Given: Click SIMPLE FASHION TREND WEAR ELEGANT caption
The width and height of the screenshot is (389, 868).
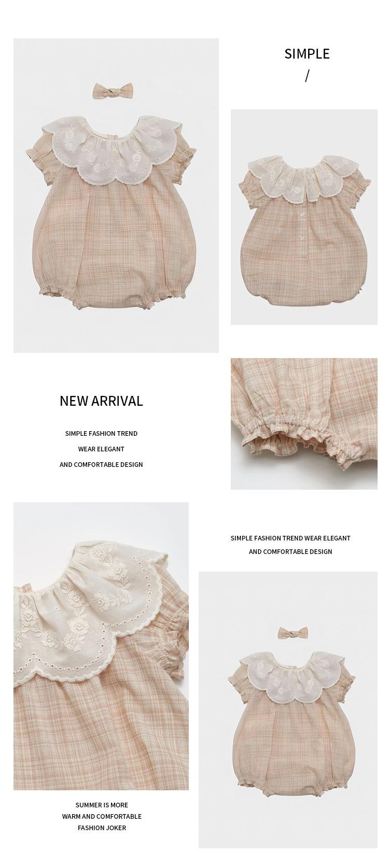Looking at the screenshot, I should point(290,538).
